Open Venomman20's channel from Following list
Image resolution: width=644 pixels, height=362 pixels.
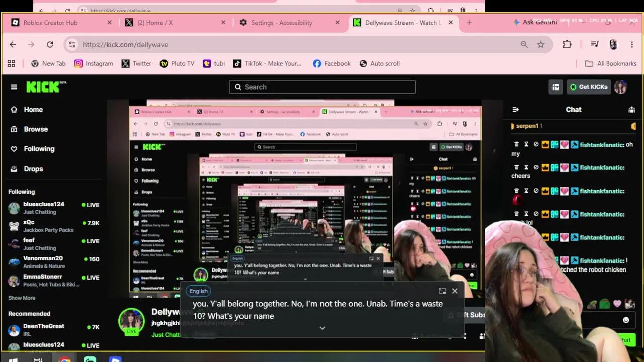pos(54,262)
